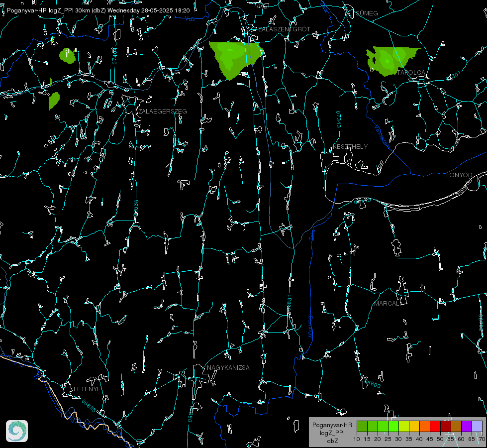Select the NAGYKANIZSA city label

click(x=228, y=368)
